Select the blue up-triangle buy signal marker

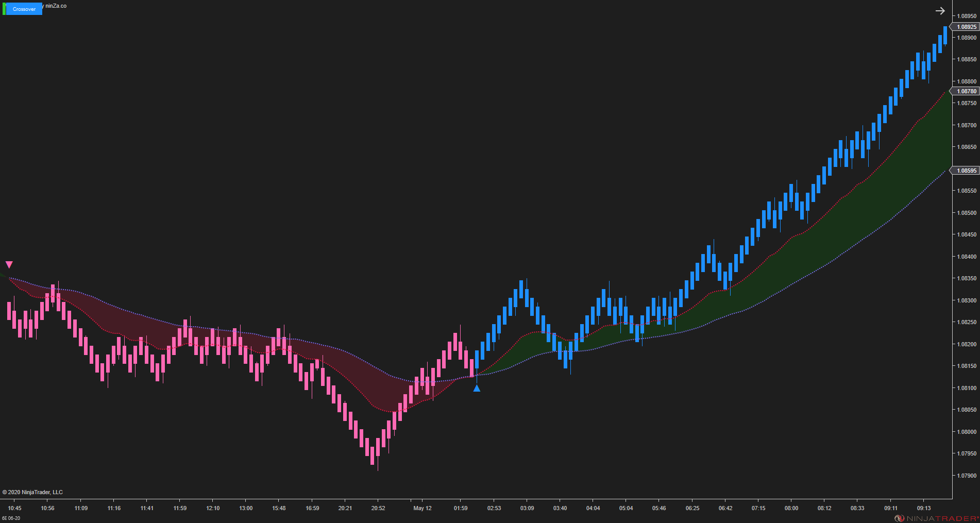pos(476,389)
